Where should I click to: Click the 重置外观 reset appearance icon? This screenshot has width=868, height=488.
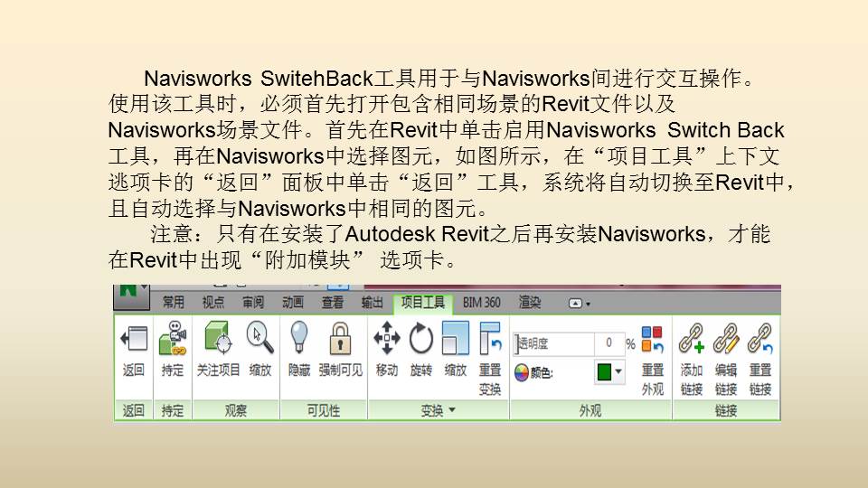coord(652,339)
